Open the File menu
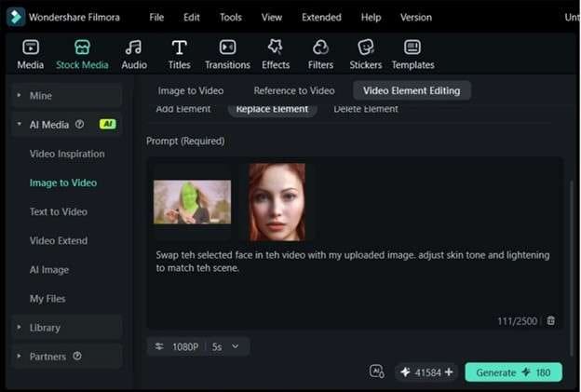The height and width of the screenshot is (392, 581). pyautogui.click(x=156, y=18)
